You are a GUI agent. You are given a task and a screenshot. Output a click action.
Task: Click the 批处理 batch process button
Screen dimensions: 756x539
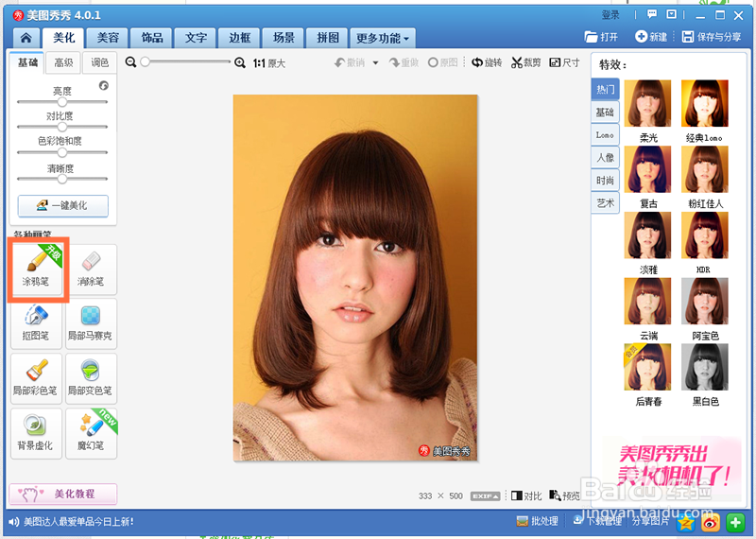[x=537, y=521]
